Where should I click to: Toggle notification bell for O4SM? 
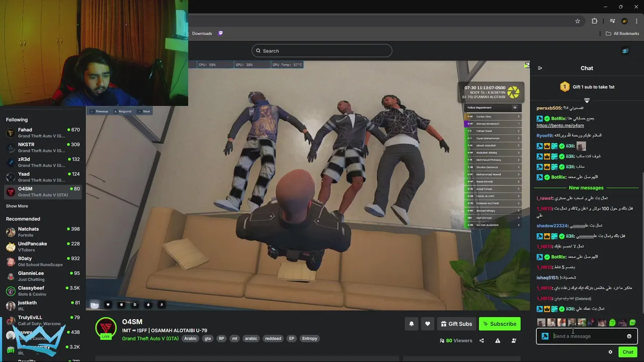tap(411, 324)
